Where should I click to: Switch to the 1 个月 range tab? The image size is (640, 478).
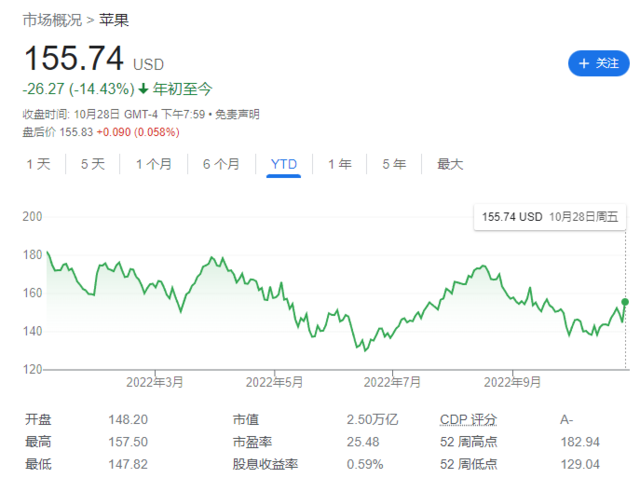(153, 165)
